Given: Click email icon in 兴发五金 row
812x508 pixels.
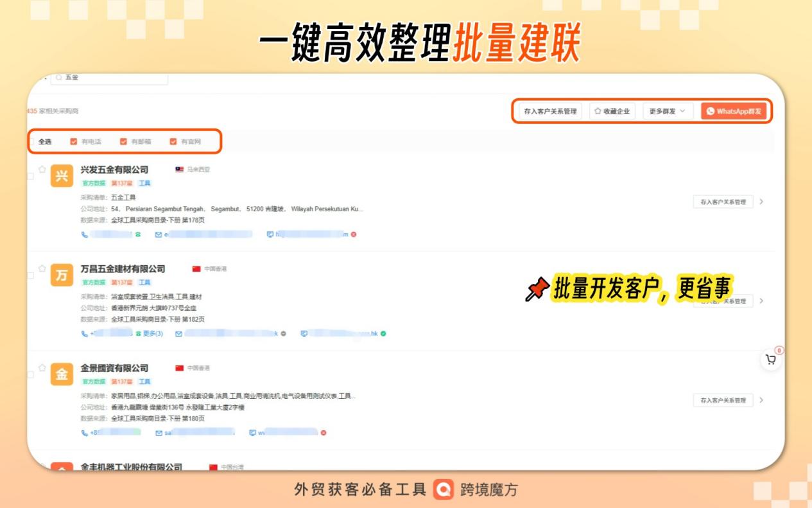Looking at the screenshot, I should click(159, 234).
